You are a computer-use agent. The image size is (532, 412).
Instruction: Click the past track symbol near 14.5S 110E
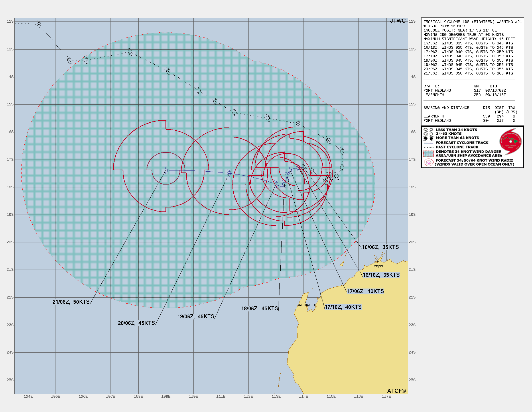pos(199,91)
